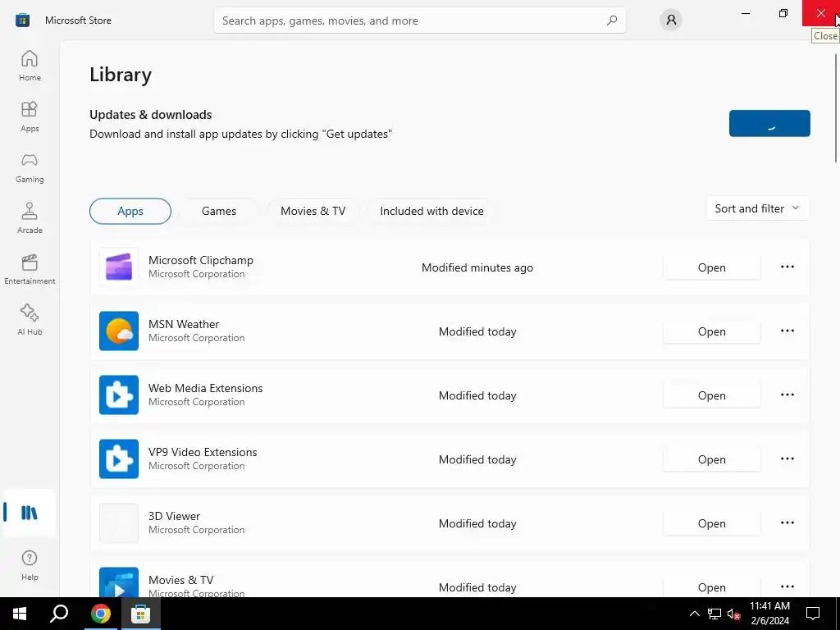Switch to the Movies & TV tab
This screenshot has height=630, width=840.
point(313,211)
